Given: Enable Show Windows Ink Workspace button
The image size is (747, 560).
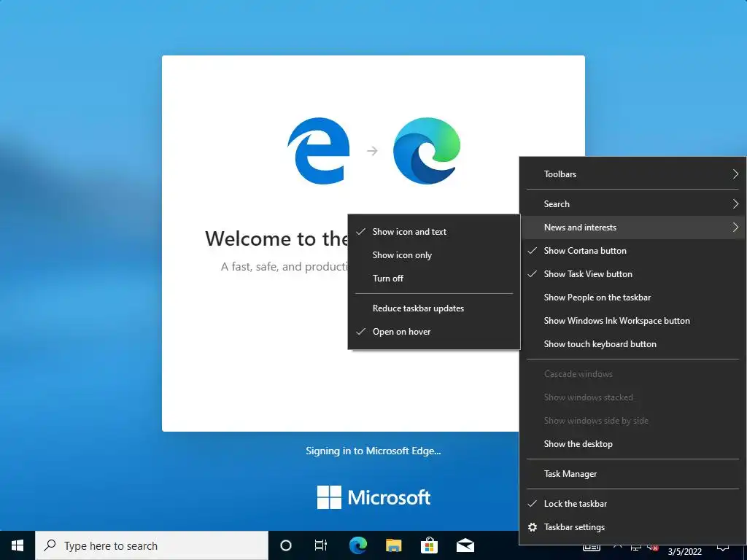Looking at the screenshot, I should click(633, 321).
